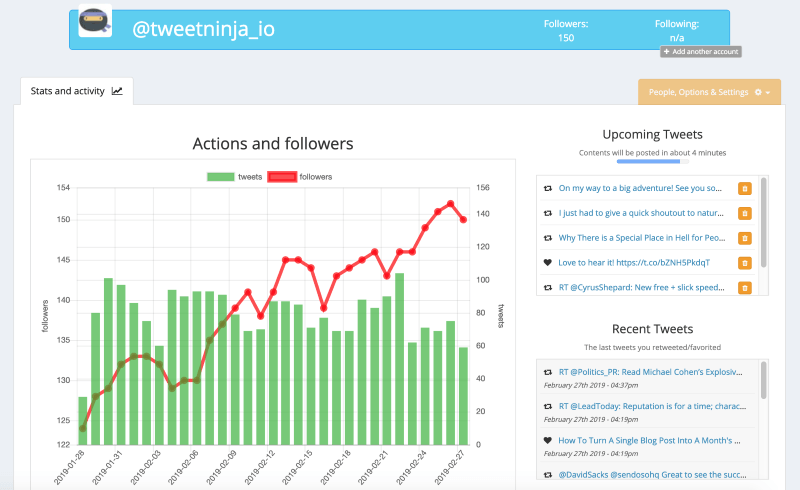The width and height of the screenshot is (800, 490).
Task: Remove the 'Why There is a Special Place' tweet
Action: tap(744, 238)
